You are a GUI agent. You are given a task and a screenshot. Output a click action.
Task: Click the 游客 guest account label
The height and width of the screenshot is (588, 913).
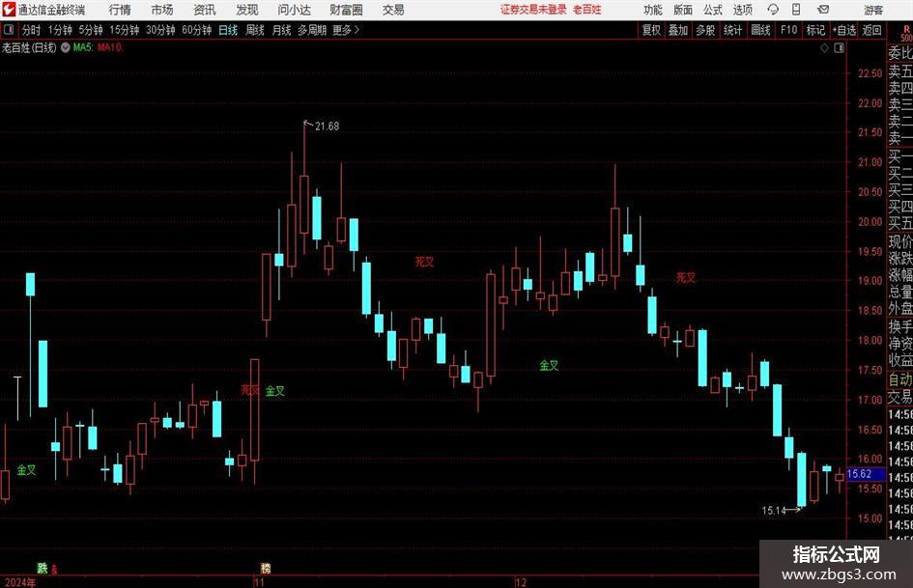point(873,10)
